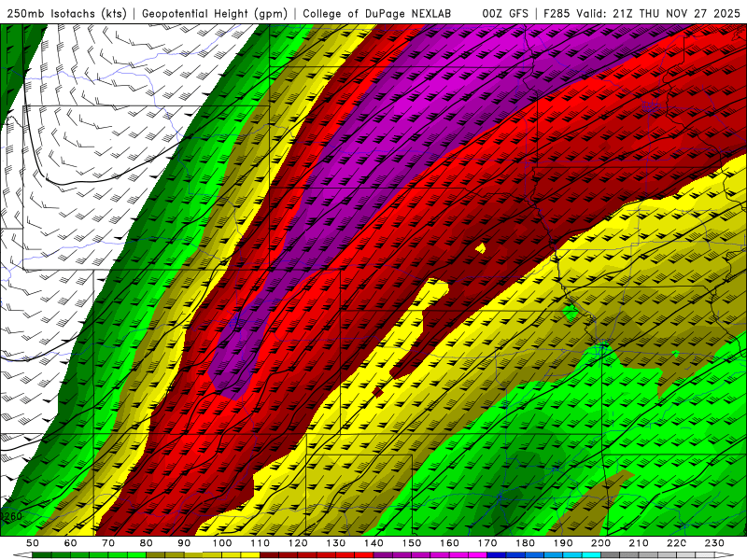
Task: Click the "F285" forecast hour label
Action: click(x=557, y=14)
